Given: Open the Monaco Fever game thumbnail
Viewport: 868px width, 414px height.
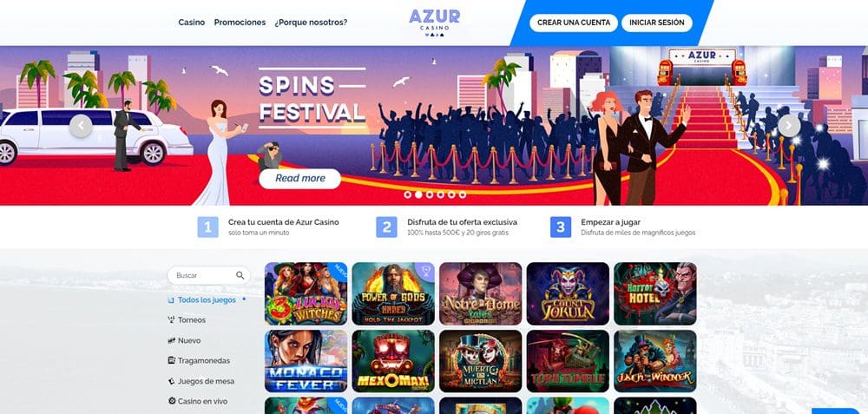Looking at the screenshot, I should (306, 361).
